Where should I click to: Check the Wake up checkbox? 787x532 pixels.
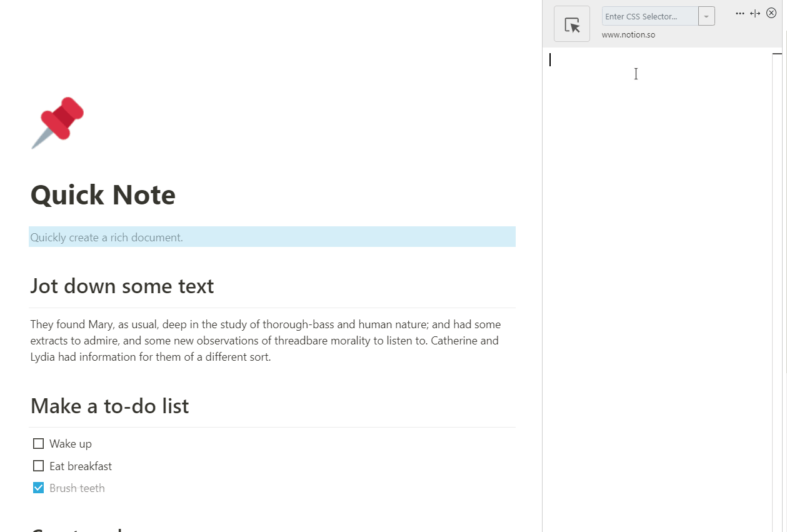click(x=38, y=443)
